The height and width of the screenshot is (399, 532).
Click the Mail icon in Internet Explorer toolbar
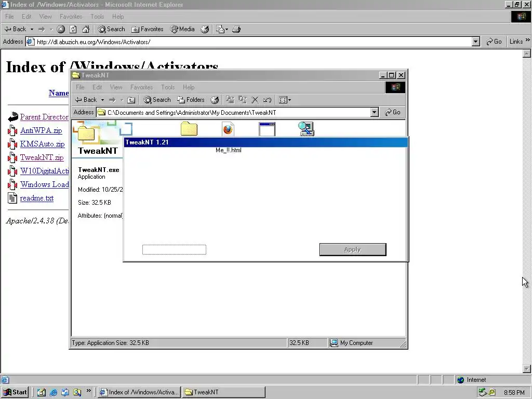tap(222, 29)
